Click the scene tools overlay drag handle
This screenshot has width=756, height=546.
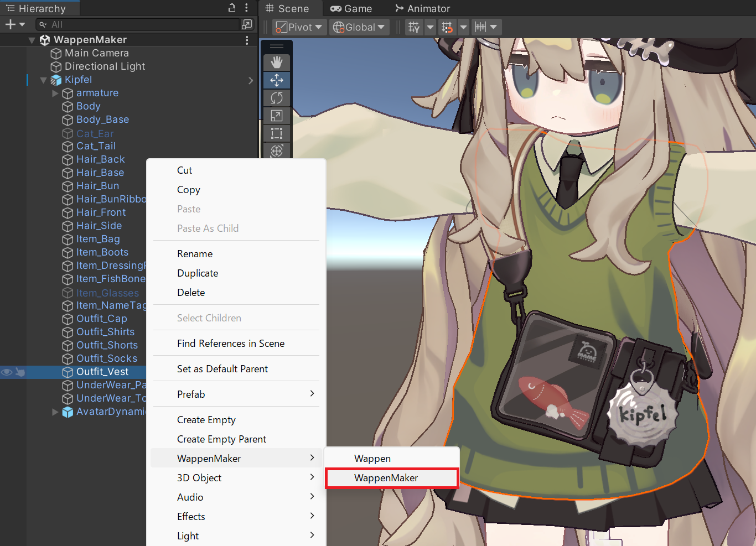coord(277,46)
